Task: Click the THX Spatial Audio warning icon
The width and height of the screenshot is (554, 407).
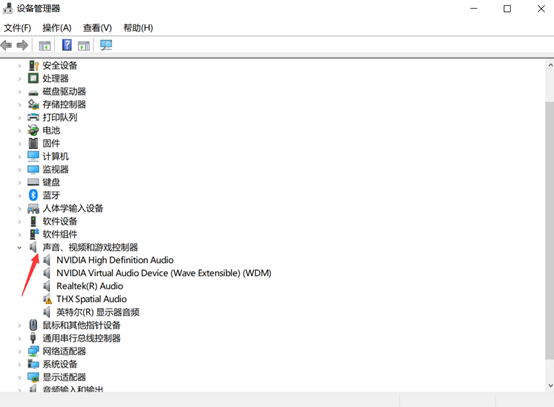Action: (47, 299)
